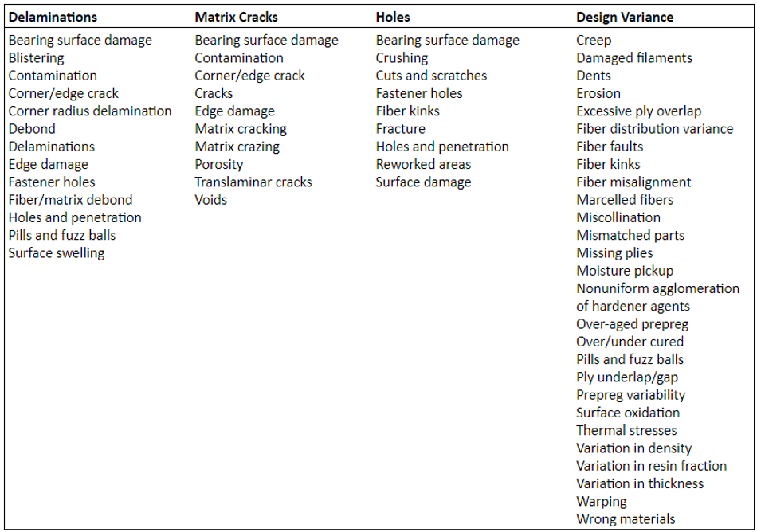Select the Matrix crazing entry
This screenshot has width=757, height=532.
[x=237, y=147]
